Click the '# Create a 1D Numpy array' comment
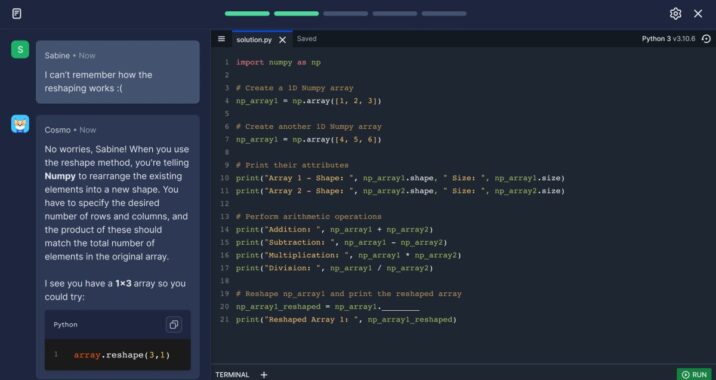The image size is (716, 380). click(x=295, y=88)
